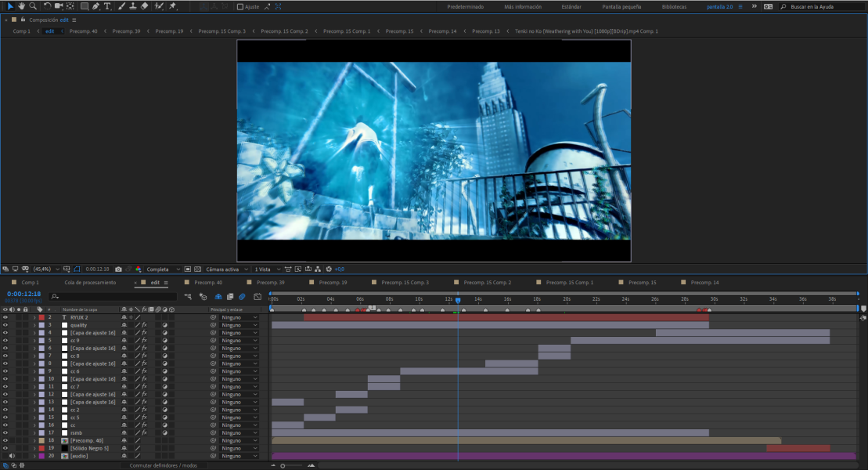Click the composition flowchart icon in viewer footer
Screen dimensions: 868x470
pos(318,269)
